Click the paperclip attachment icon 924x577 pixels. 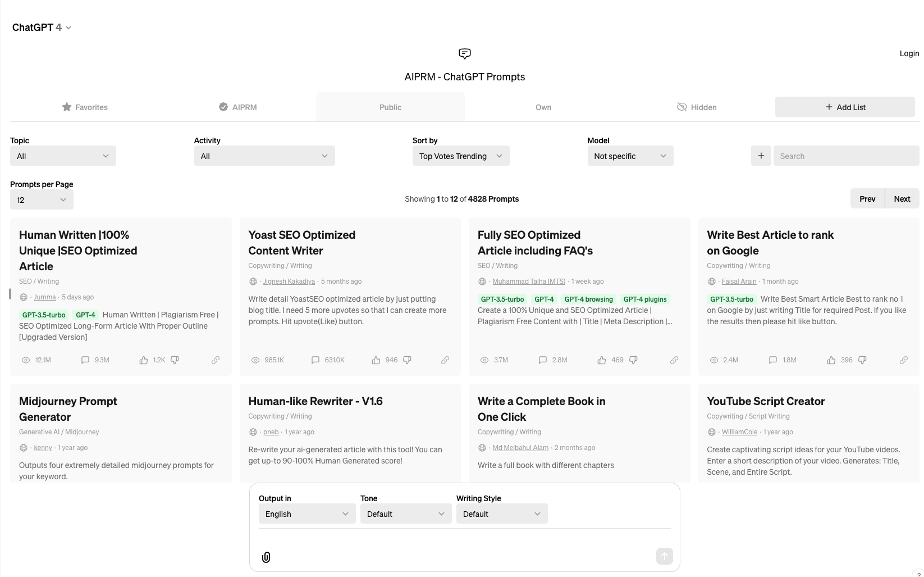coord(266,557)
